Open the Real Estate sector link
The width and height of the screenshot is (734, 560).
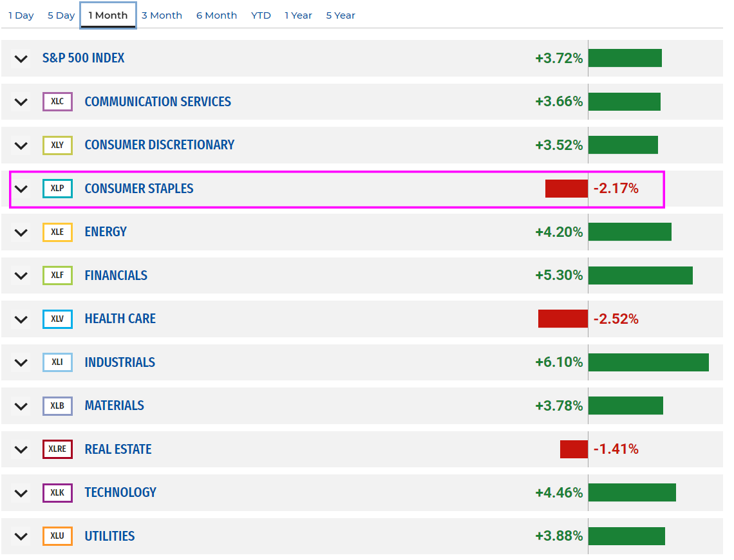(118, 449)
